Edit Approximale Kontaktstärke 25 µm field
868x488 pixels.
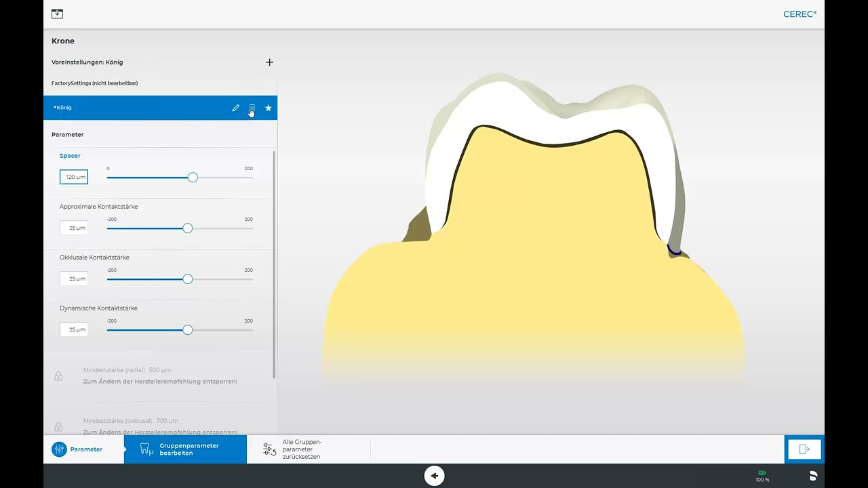tap(74, 228)
